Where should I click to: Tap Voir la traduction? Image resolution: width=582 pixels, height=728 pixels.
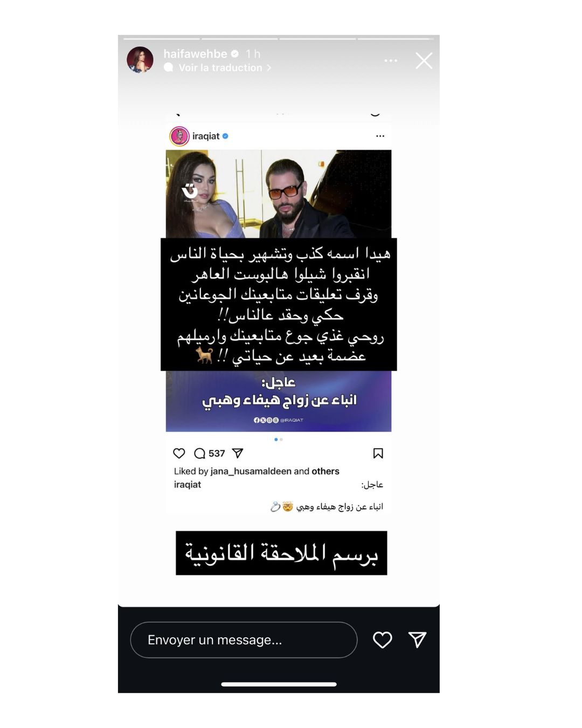pos(220,68)
